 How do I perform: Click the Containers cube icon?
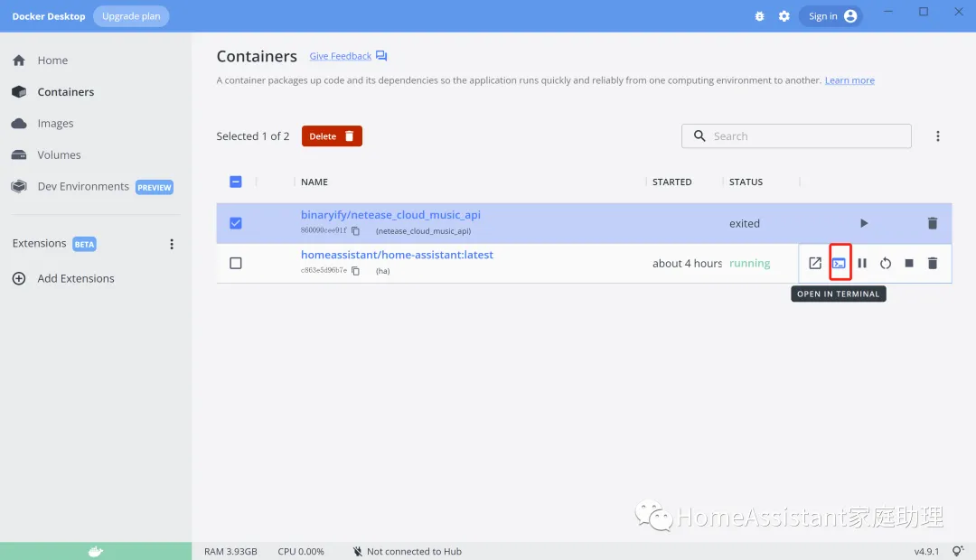(x=19, y=92)
